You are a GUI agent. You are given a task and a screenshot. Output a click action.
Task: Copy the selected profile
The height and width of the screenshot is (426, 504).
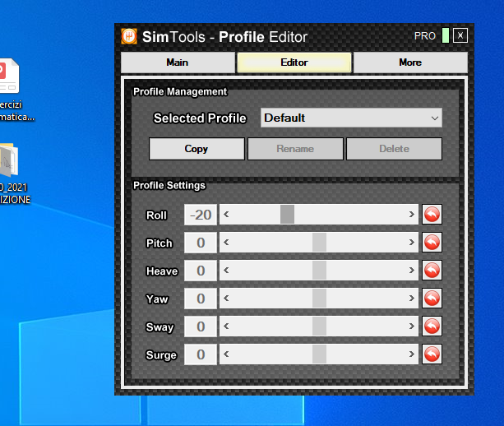(x=197, y=149)
